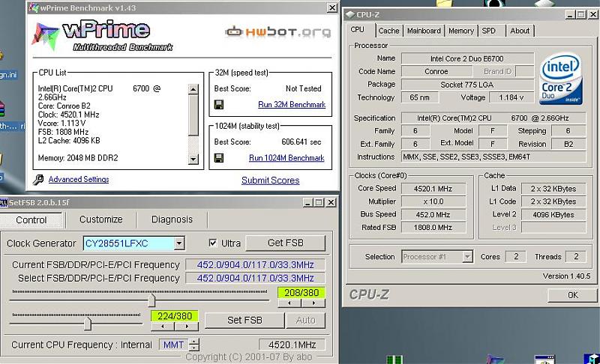Select the Control tab in SetFSB
Viewport: 600px width, 364px height.
coord(31,220)
